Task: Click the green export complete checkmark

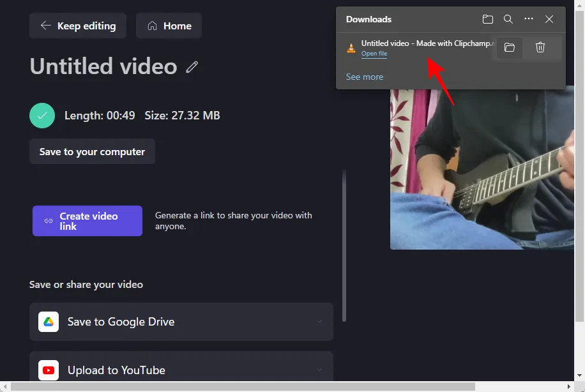Action: tap(42, 116)
